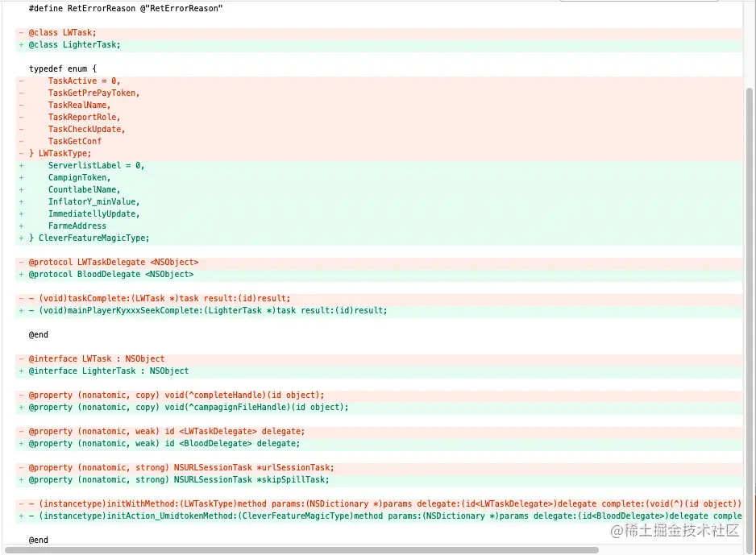Screen dimensions: 756x555
Task: Click the added 'FarmeAddress' line
Action: pyautogui.click(x=379, y=226)
